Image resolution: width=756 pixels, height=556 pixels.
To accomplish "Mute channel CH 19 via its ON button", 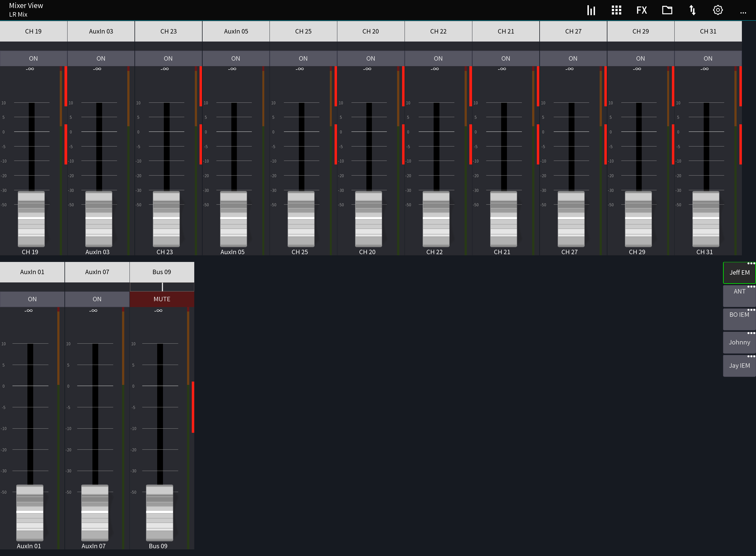I will tap(33, 58).
